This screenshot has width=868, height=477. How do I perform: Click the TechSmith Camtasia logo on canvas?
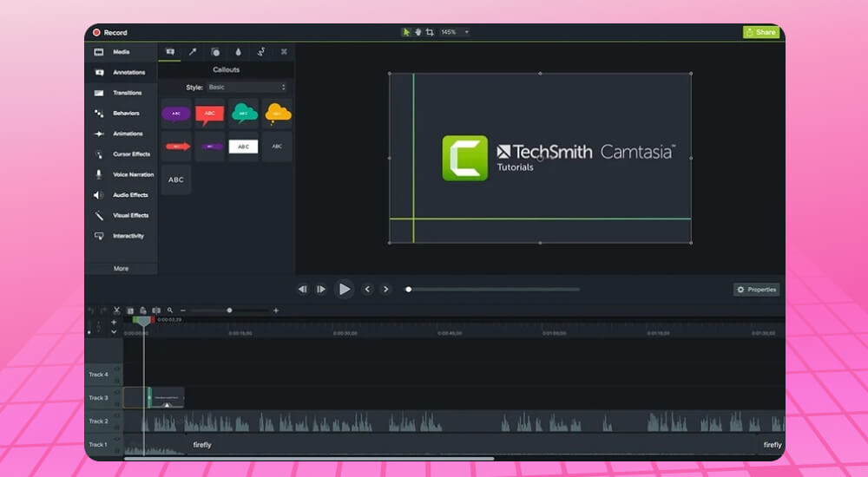558,158
